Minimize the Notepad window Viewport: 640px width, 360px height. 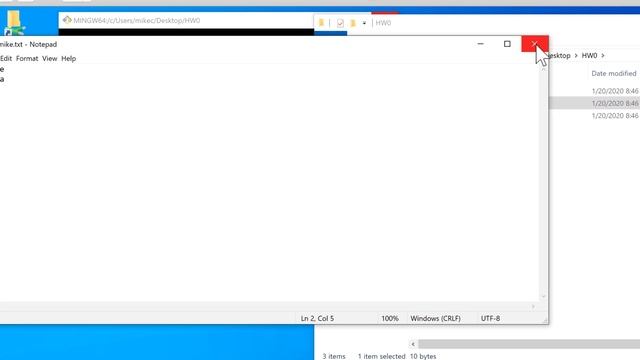[x=480, y=44]
